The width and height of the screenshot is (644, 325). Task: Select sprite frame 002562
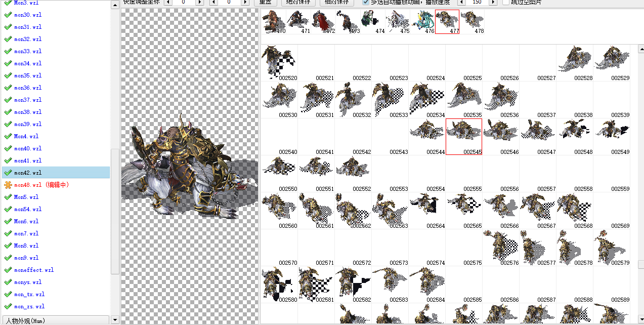pyautogui.click(x=353, y=210)
